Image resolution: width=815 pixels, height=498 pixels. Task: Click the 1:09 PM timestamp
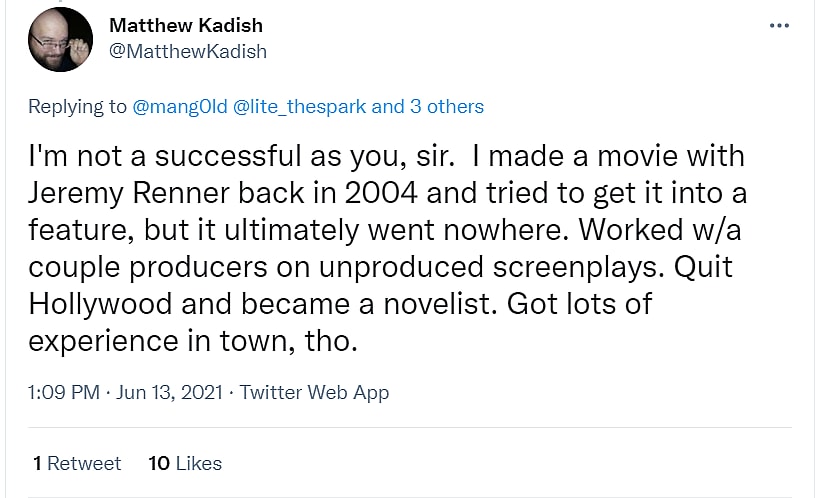click(x=64, y=392)
